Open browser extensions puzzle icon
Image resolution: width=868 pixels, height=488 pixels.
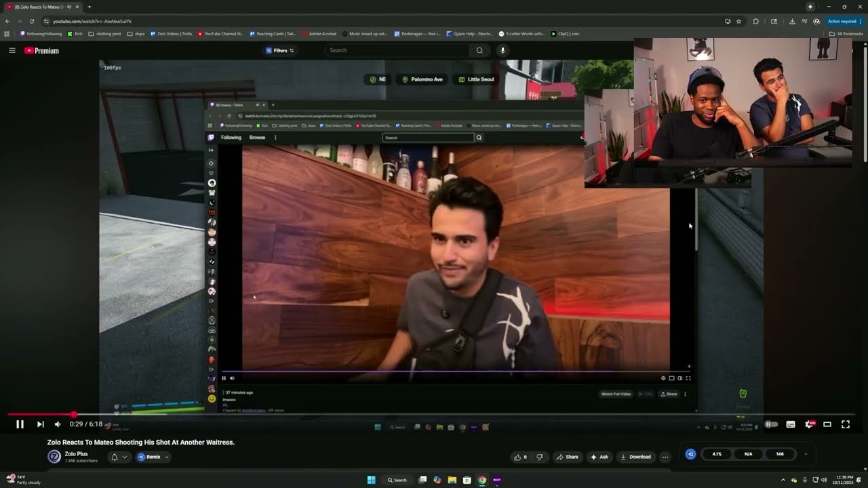coord(756,21)
